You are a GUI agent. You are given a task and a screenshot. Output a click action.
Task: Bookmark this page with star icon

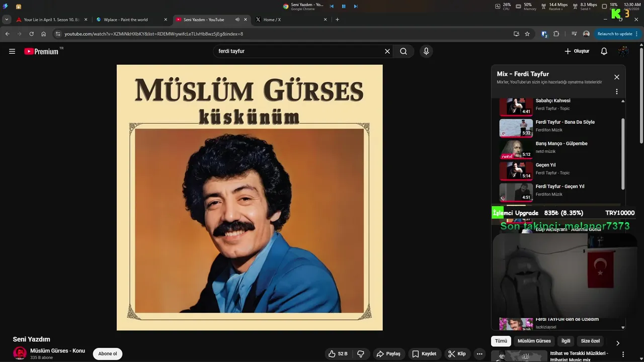click(527, 34)
